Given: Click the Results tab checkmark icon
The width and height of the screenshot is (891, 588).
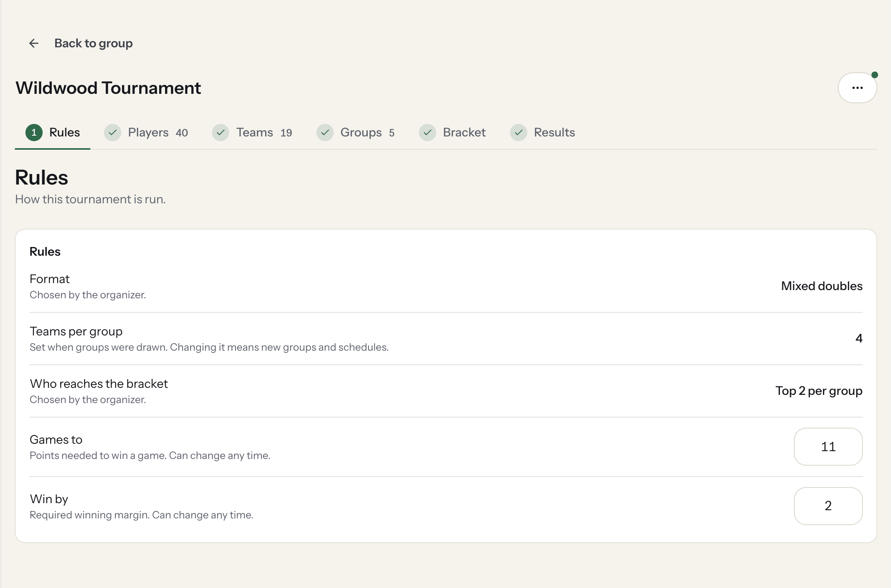Looking at the screenshot, I should (519, 133).
